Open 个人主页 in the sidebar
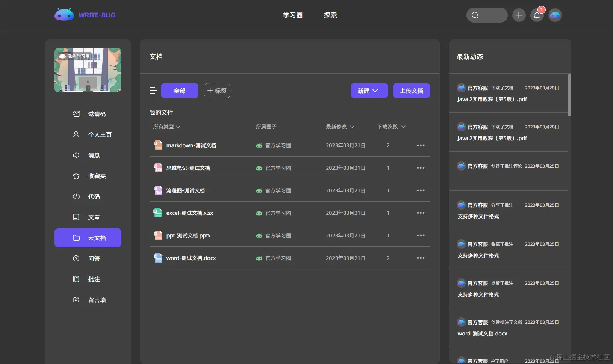Image resolution: width=613 pixels, height=364 pixels. 88,134
